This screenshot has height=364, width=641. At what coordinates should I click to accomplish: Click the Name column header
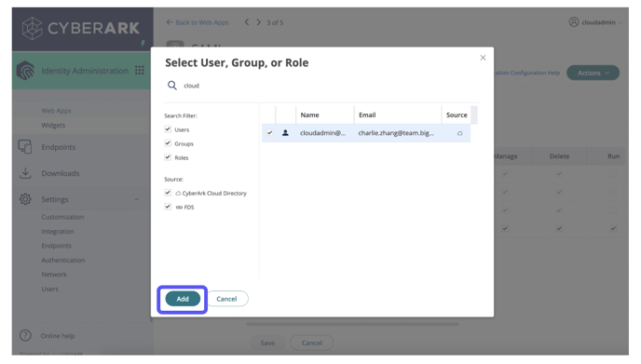pos(325,115)
